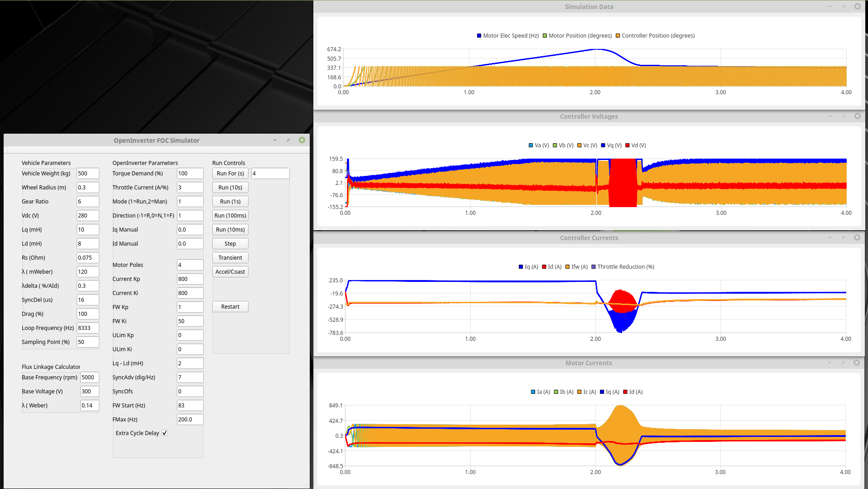The height and width of the screenshot is (489, 868).
Task: Click the Transient button
Action: coord(230,258)
